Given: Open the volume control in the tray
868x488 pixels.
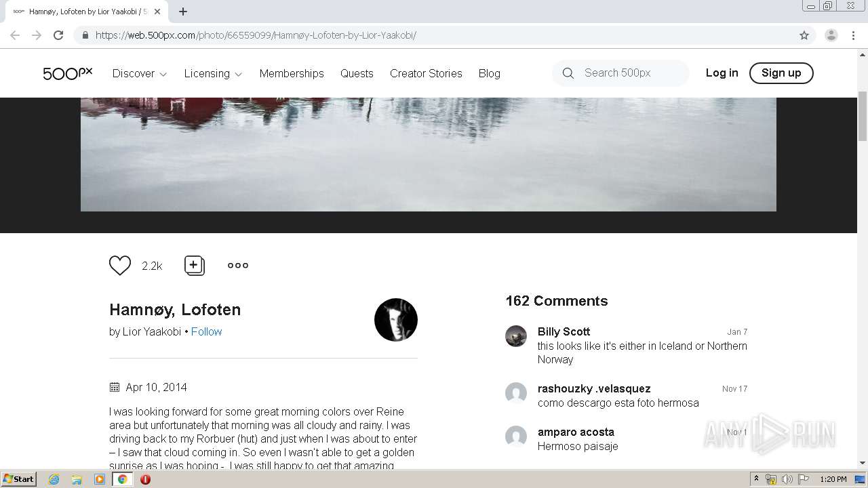Looking at the screenshot, I should pos(787,479).
